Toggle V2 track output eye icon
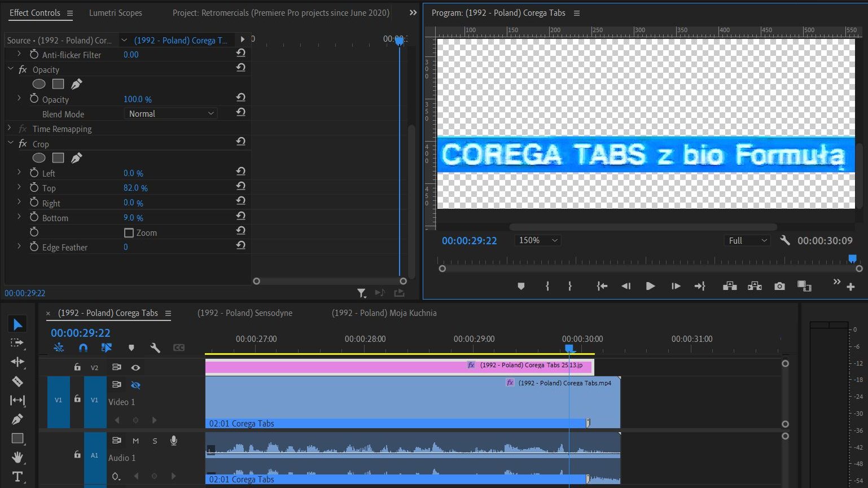Screen dimensions: 868x488 click(x=135, y=368)
